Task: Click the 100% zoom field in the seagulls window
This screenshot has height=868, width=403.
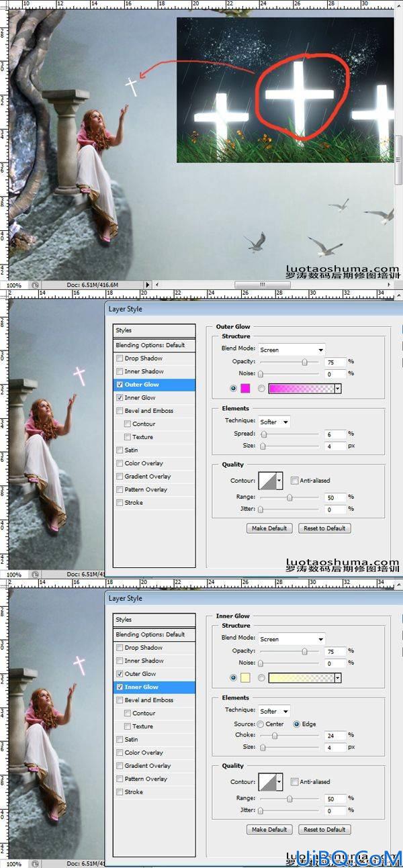Action: [x=13, y=285]
